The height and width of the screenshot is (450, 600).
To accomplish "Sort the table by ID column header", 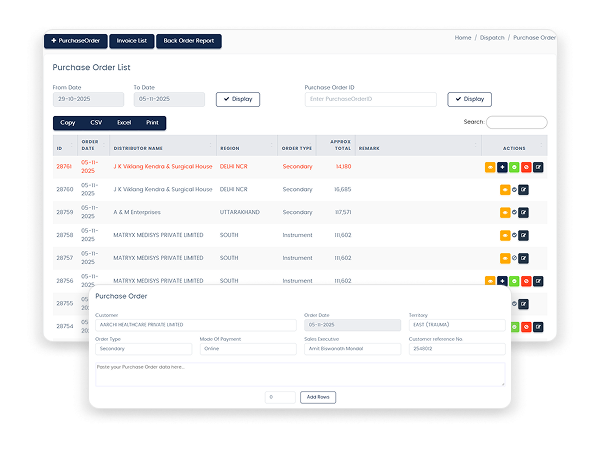I will 65,146.
